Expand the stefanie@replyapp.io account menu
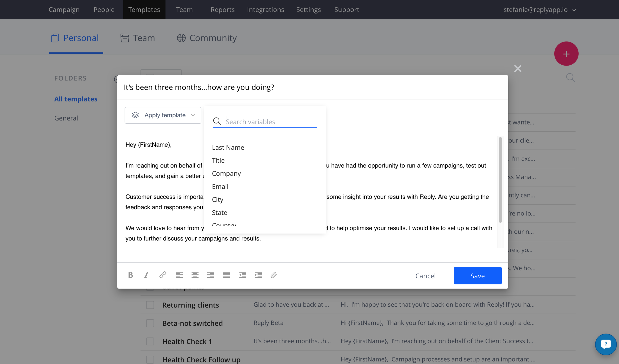Image resolution: width=619 pixels, height=364 pixels. 540,10
